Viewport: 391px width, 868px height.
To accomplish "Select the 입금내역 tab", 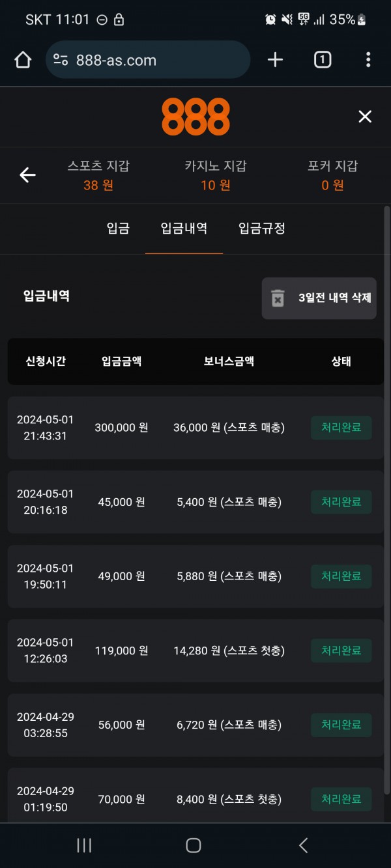I will (x=184, y=229).
